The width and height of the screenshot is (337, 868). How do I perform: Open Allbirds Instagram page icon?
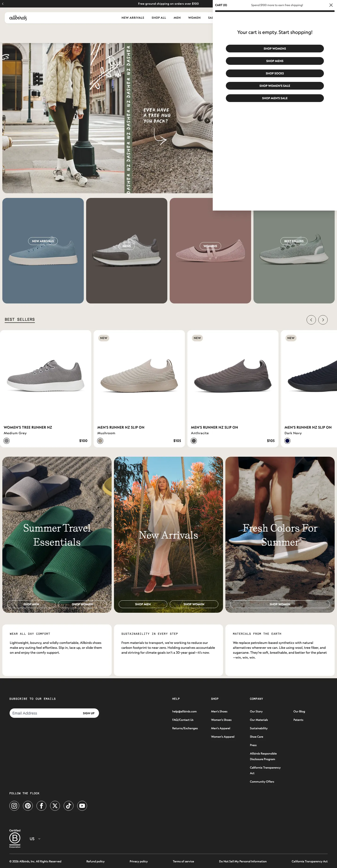14,806
